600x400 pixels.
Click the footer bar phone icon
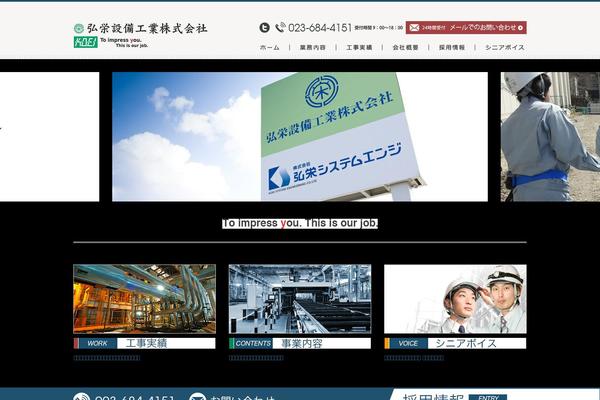(x=82, y=397)
